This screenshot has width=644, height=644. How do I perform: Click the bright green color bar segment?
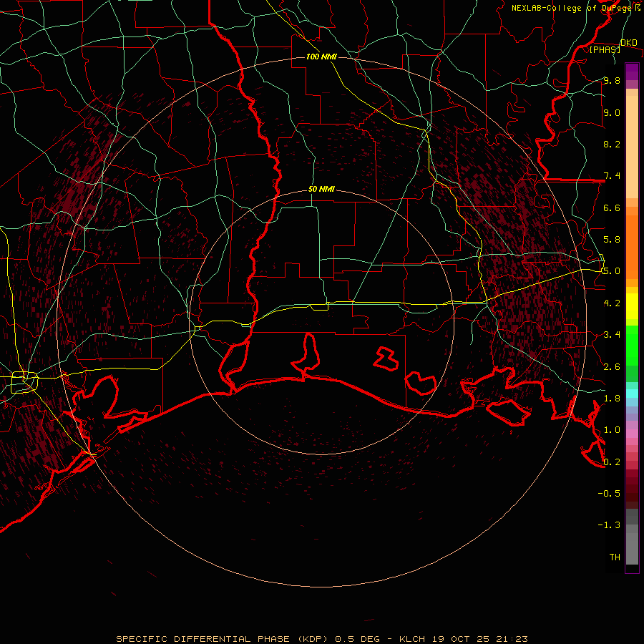[632, 346]
